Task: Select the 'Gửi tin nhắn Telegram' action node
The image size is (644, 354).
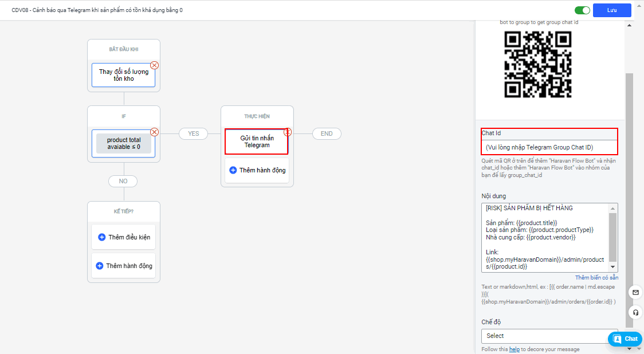Action: (257, 141)
